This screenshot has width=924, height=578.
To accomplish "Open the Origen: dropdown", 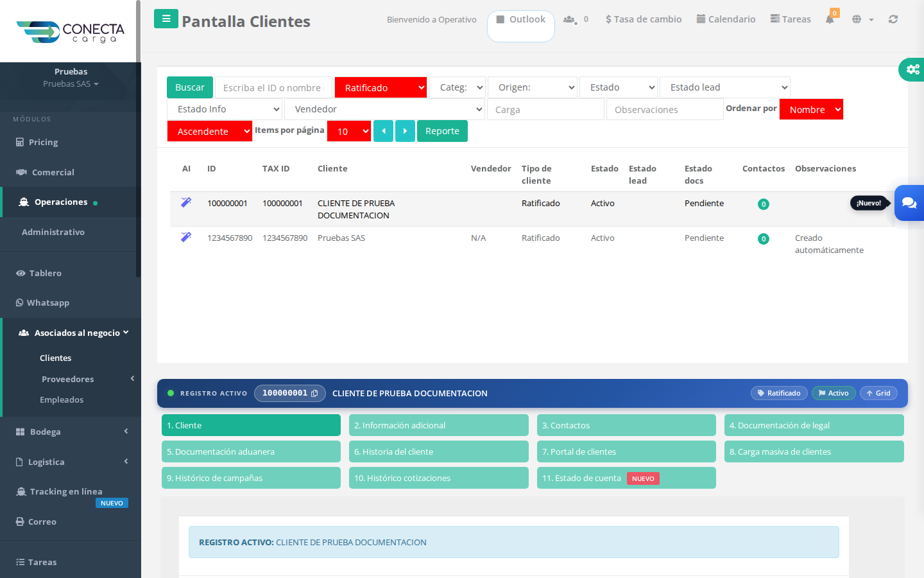I will (533, 87).
